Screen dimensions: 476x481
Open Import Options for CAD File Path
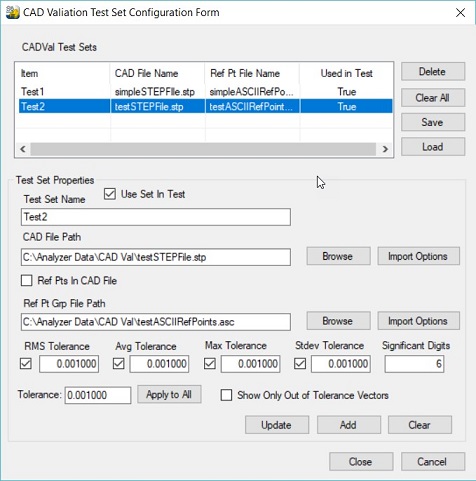(x=418, y=256)
